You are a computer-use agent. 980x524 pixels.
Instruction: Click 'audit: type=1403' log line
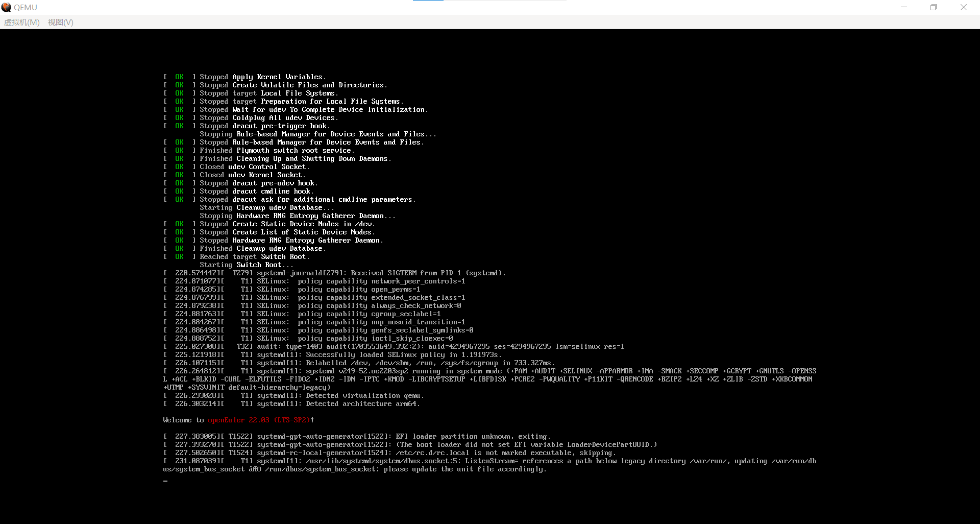coord(394,347)
